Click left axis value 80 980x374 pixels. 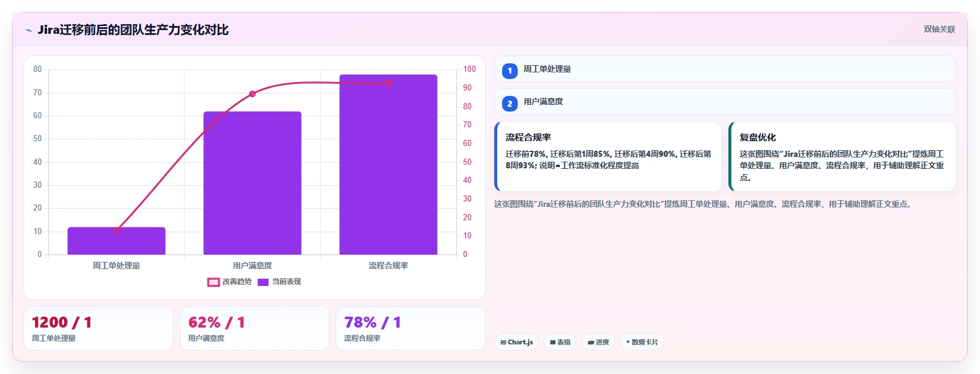37,69
